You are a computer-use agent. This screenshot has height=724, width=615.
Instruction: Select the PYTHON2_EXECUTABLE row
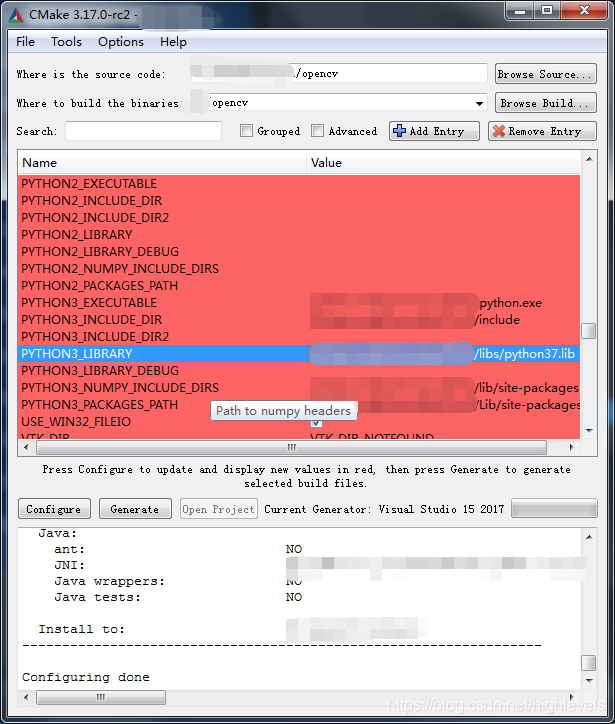coord(299,184)
